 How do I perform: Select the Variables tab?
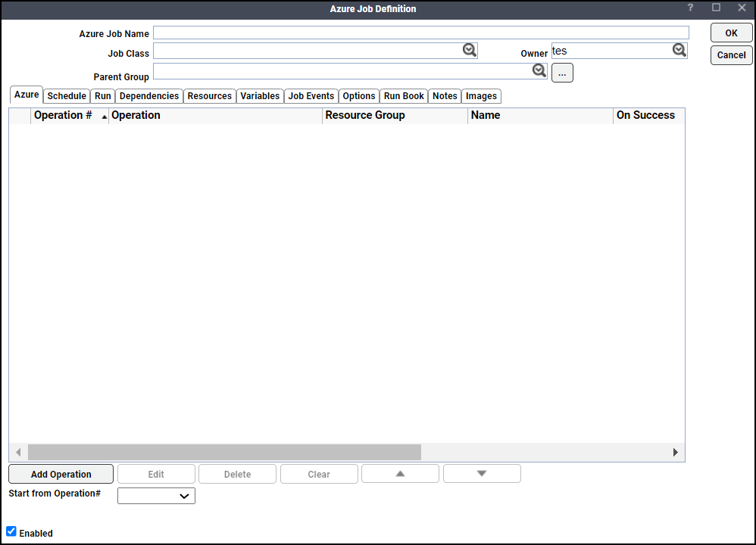(x=260, y=96)
